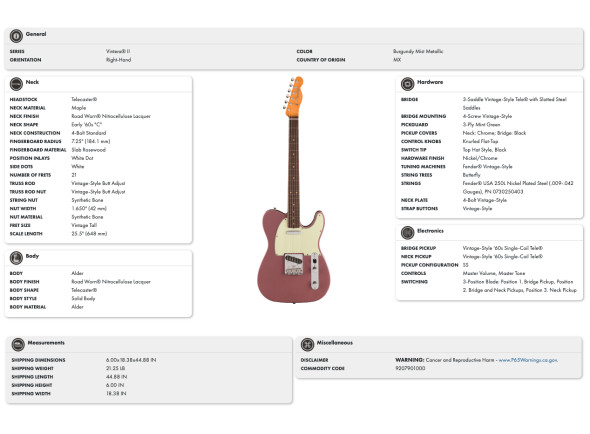This screenshot has width=590, height=434.
Task: Click the Synthetic Bone nut material value
Action: (87, 217)
